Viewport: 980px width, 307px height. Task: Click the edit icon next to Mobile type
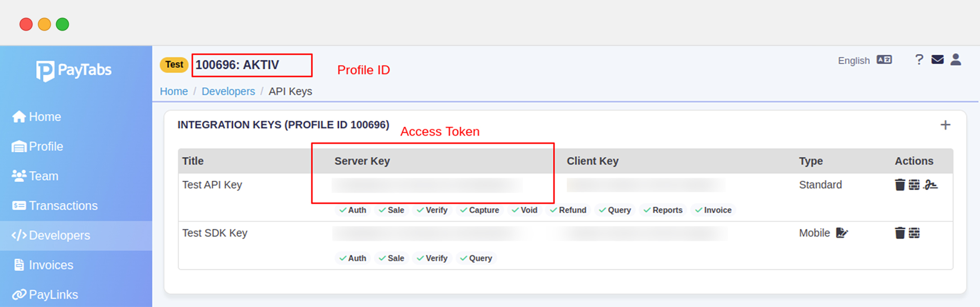(842, 233)
